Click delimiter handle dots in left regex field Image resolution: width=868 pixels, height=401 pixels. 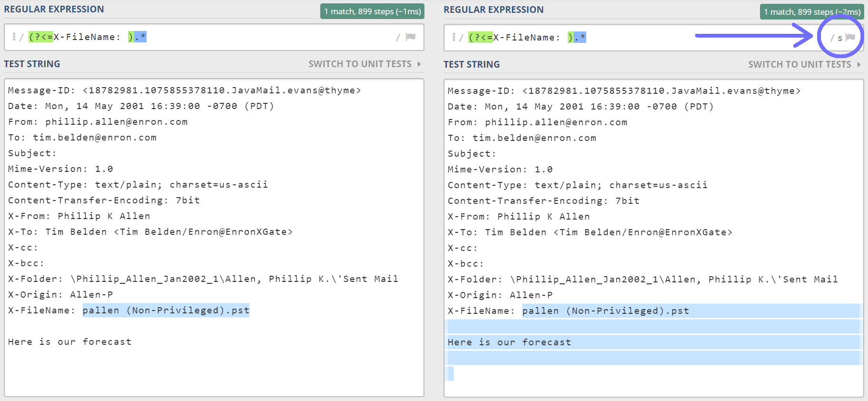click(14, 37)
